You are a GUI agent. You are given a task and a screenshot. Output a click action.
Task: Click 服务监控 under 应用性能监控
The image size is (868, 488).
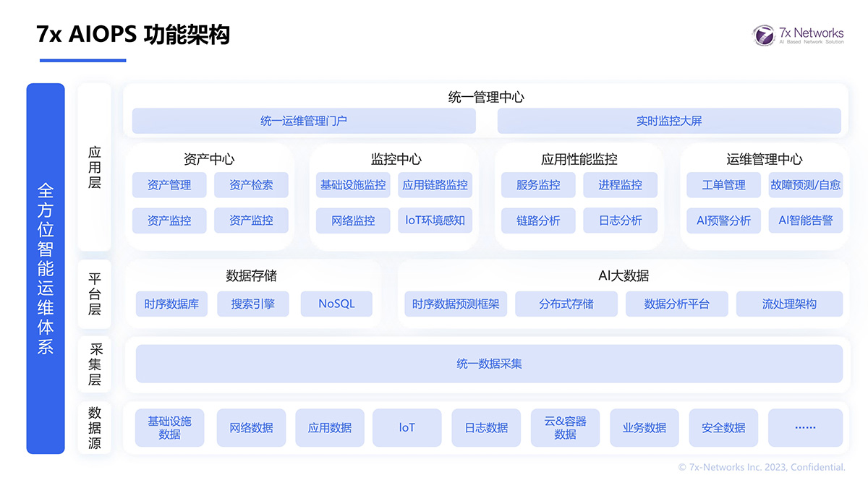click(538, 185)
